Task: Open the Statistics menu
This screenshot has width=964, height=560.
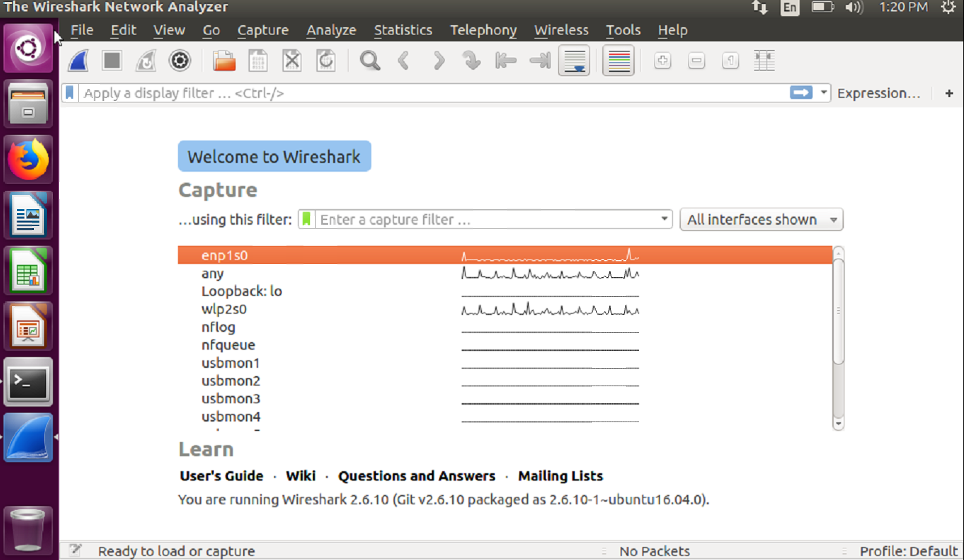Action: click(x=403, y=30)
